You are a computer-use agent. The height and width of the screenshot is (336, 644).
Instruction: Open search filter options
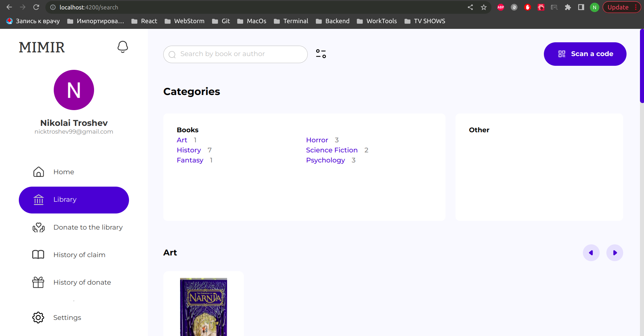320,54
